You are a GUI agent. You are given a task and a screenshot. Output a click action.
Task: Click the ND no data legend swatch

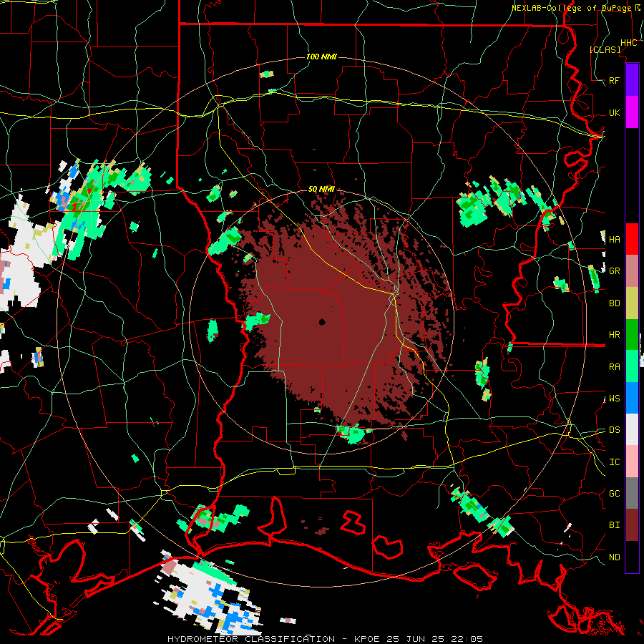pyautogui.click(x=632, y=557)
